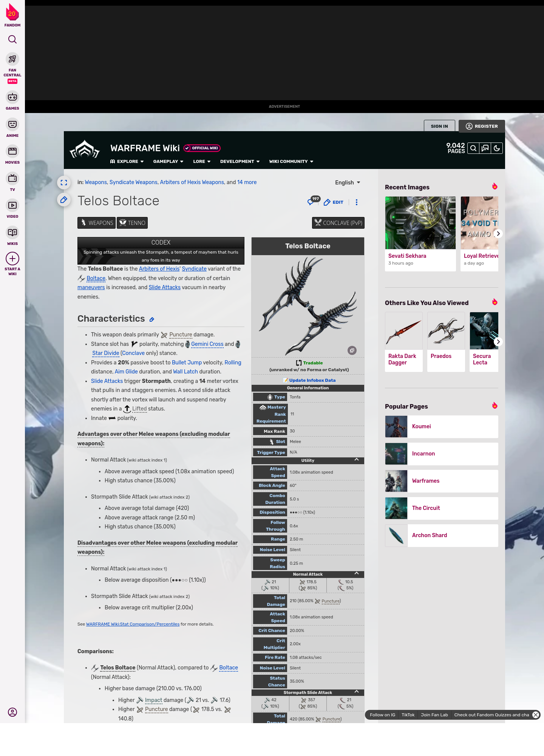Screen dimensions: 544x756
Task: Open the Tradable link in infobox
Action: (x=313, y=363)
